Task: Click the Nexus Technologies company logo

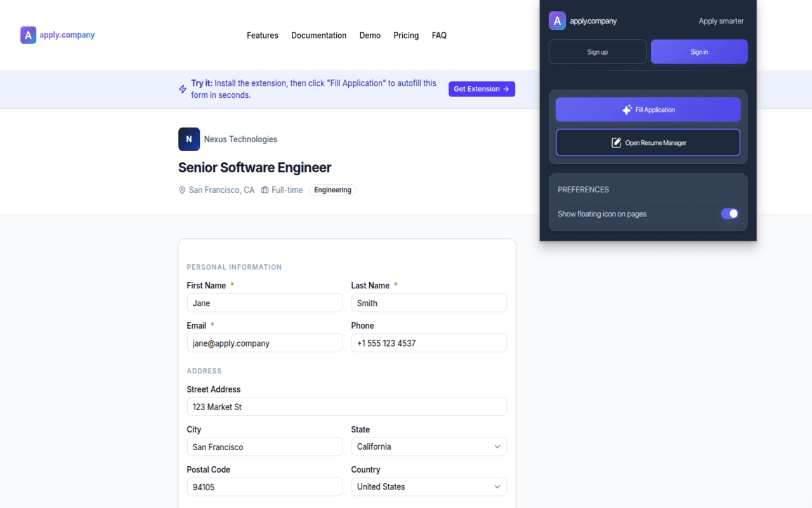Action: coord(189,139)
